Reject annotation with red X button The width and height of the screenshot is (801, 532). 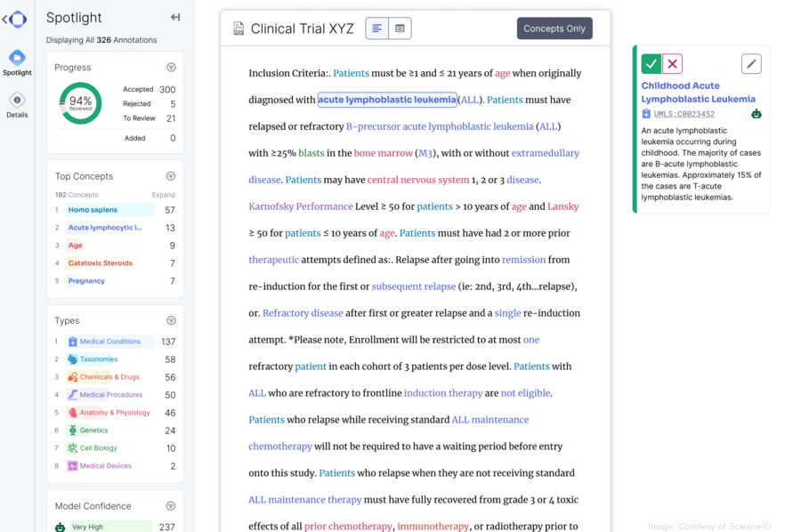click(x=673, y=63)
